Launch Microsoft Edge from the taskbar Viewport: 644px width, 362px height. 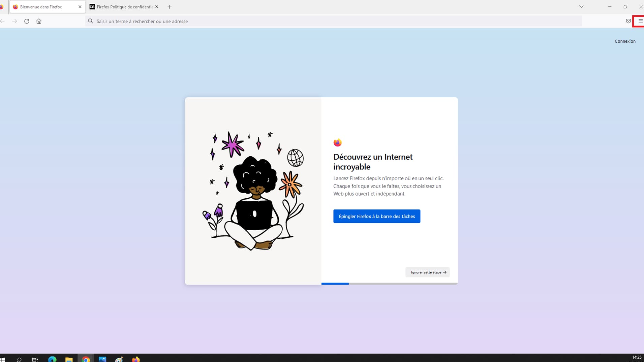[52, 359]
